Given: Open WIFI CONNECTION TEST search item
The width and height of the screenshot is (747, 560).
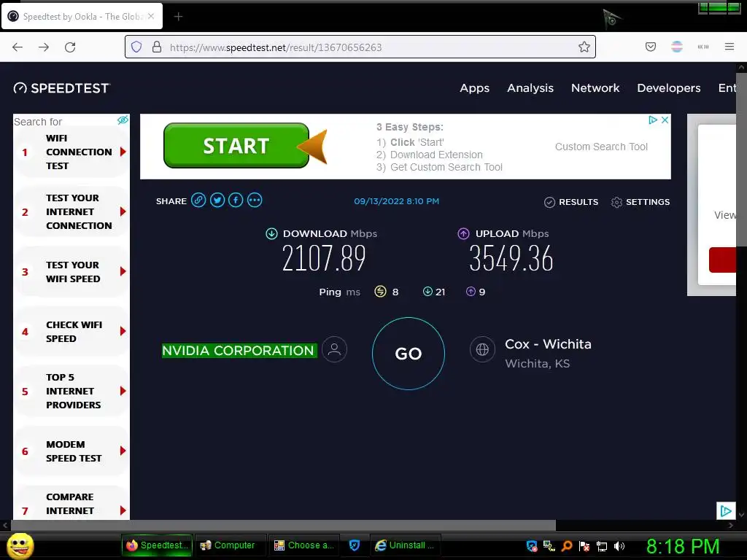Looking at the screenshot, I should [71, 152].
